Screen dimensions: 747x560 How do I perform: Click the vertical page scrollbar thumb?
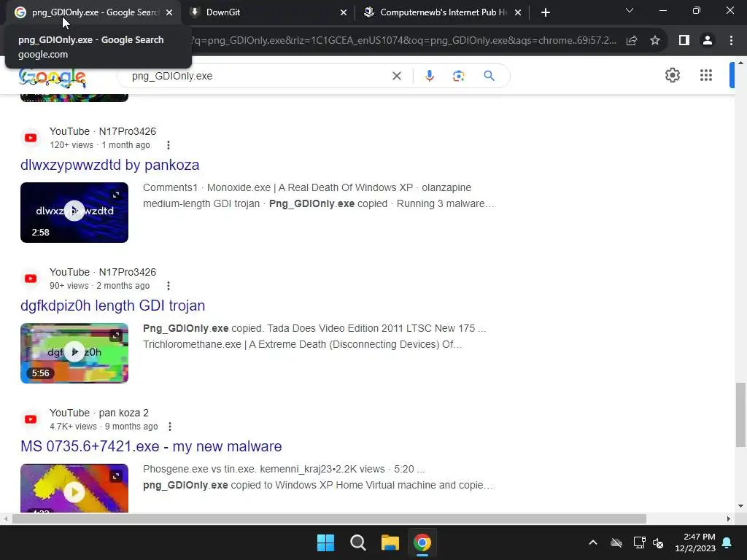click(740, 415)
